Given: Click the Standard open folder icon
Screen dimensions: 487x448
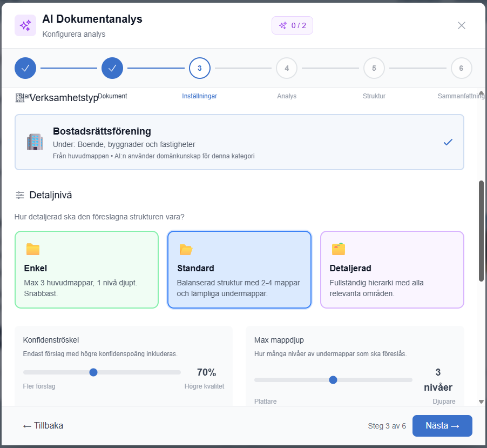Looking at the screenshot, I should pyautogui.click(x=186, y=249).
